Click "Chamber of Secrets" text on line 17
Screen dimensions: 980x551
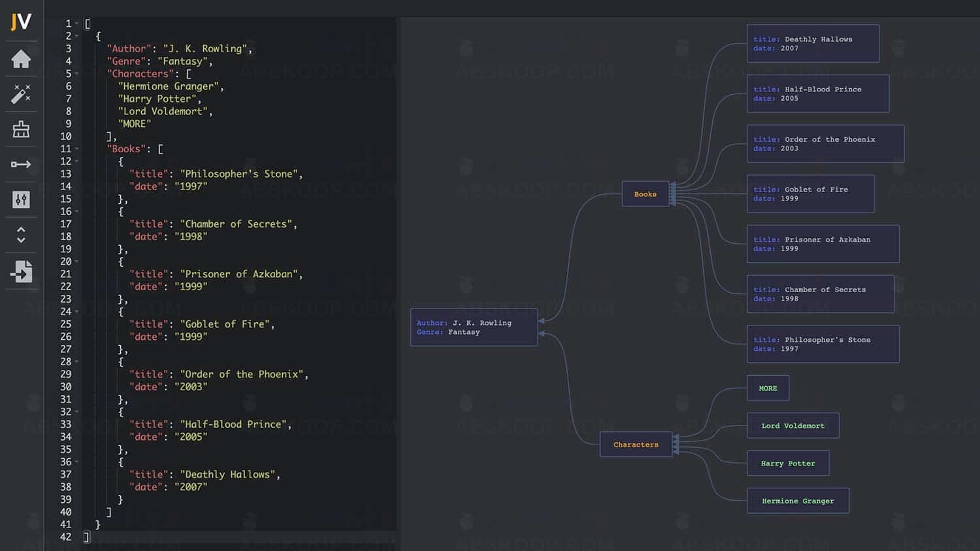pyautogui.click(x=236, y=224)
